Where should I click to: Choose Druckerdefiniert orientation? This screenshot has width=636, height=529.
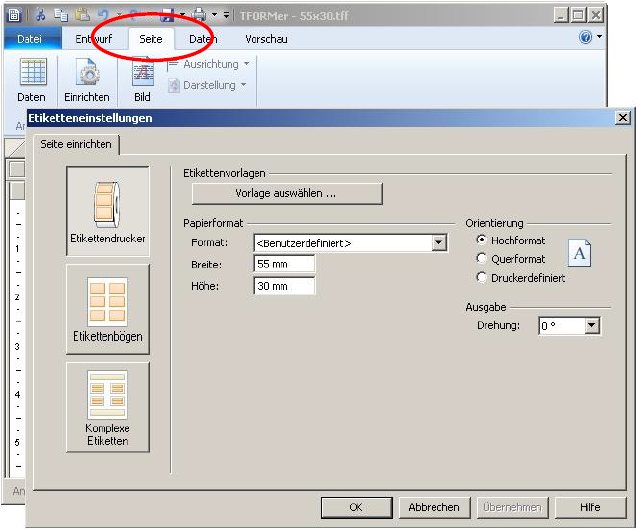(x=482, y=277)
